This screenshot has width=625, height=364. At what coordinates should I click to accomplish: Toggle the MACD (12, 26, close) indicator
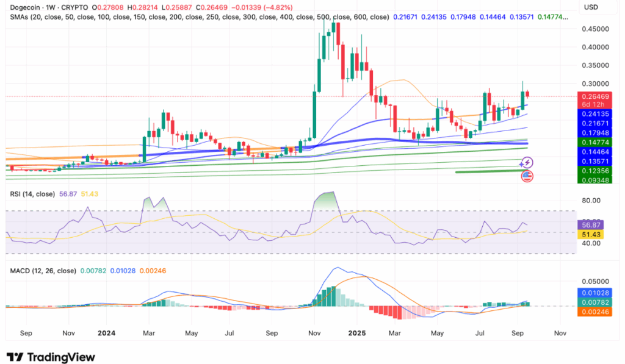(x=43, y=269)
